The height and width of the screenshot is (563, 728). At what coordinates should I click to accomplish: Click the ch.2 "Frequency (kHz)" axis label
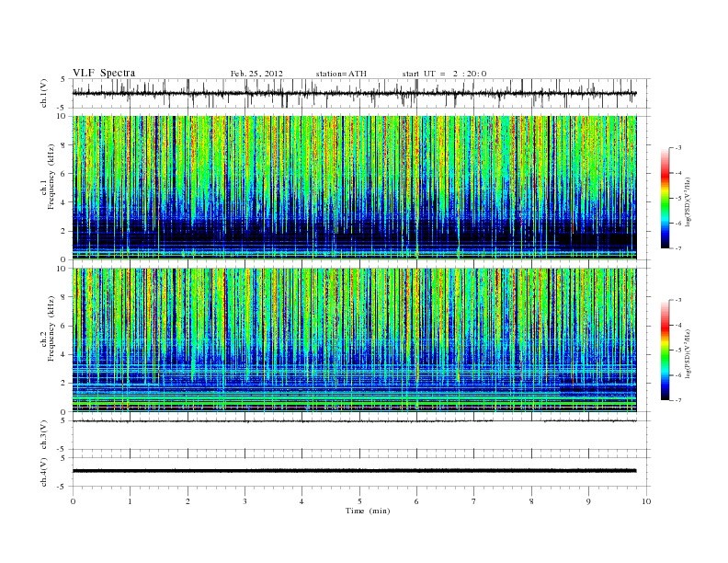pyautogui.click(x=51, y=329)
